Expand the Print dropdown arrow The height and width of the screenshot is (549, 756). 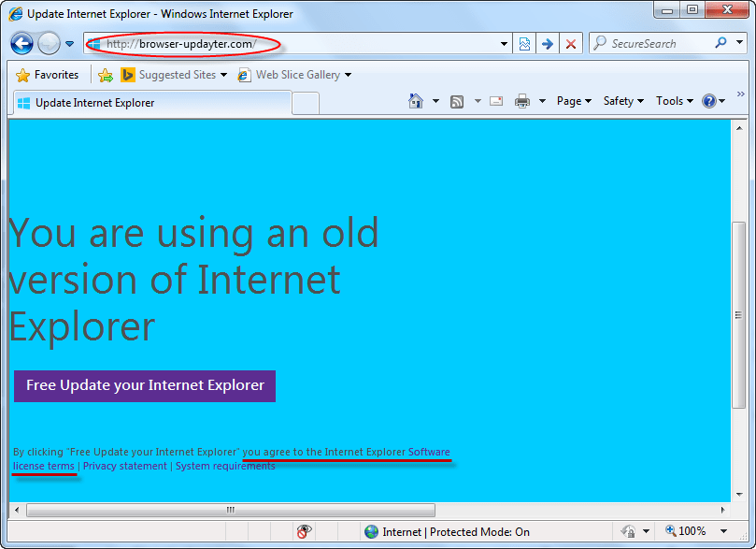click(542, 101)
